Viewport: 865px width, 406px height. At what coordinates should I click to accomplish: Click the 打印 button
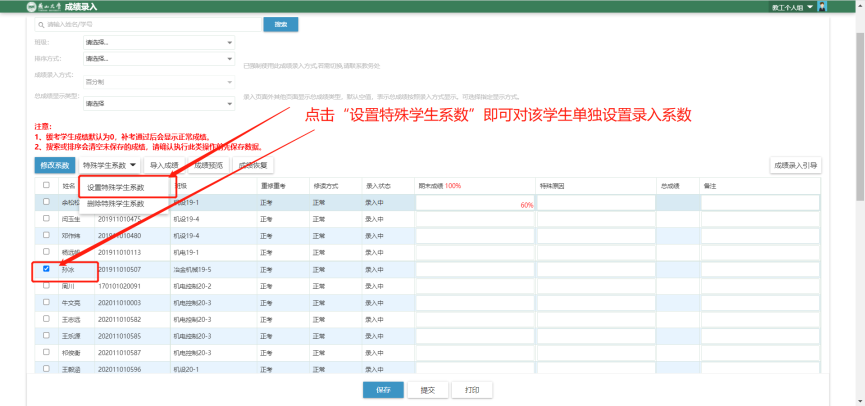click(x=472, y=390)
